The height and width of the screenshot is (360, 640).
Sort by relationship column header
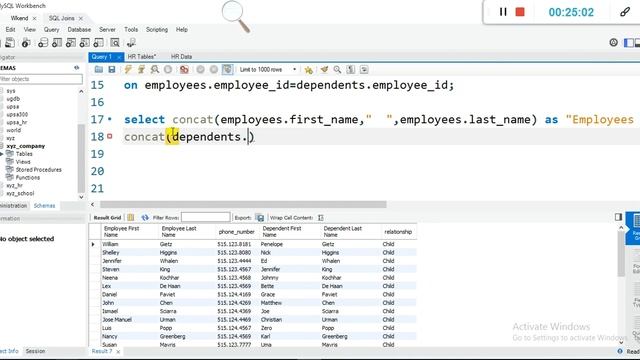[398, 232]
